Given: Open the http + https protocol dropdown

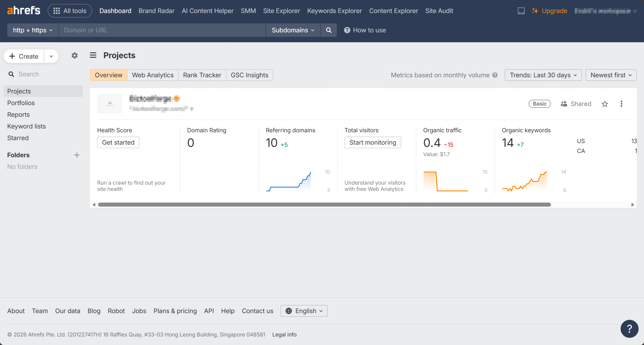Looking at the screenshot, I should pos(32,30).
